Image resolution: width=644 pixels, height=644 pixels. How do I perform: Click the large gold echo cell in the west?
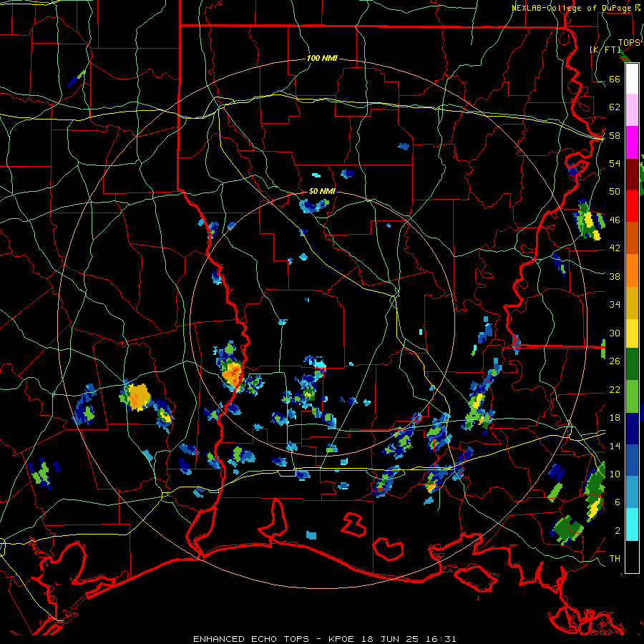(137, 396)
